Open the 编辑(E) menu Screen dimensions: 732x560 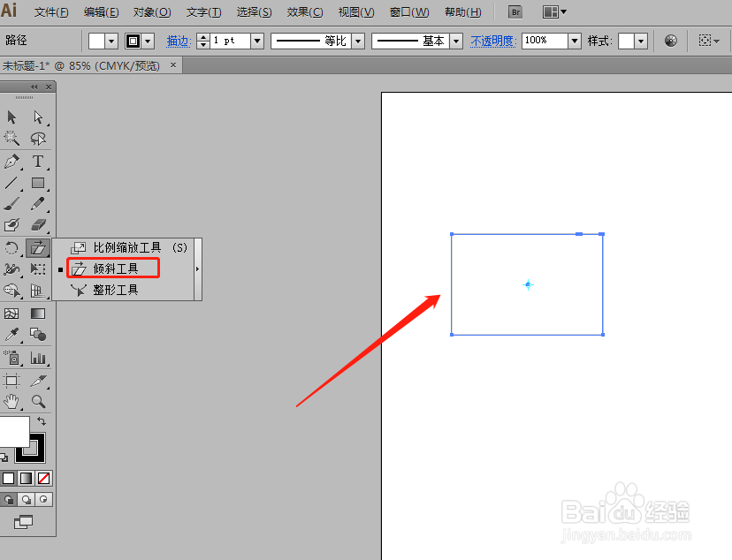click(102, 12)
